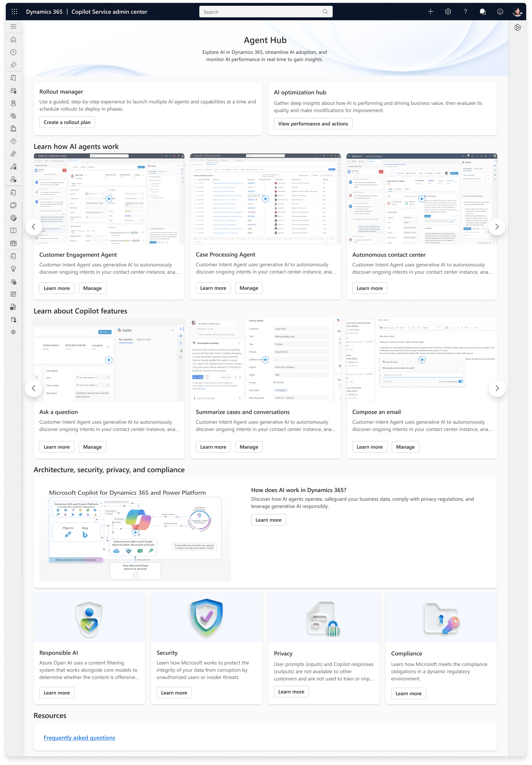Open the Pinned pushpin icon in sidebar
Image resolution: width=532 pixels, height=765 pixels.
coord(13,65)
